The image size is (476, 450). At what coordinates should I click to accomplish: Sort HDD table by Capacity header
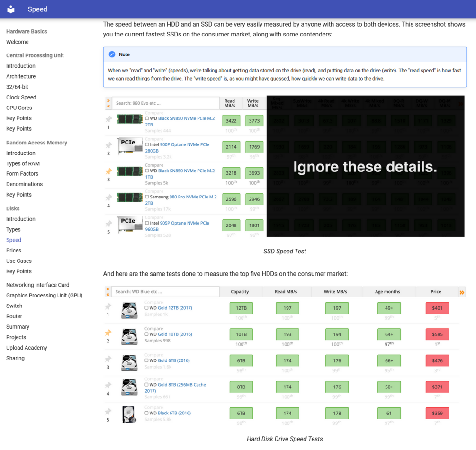point(240,291)
